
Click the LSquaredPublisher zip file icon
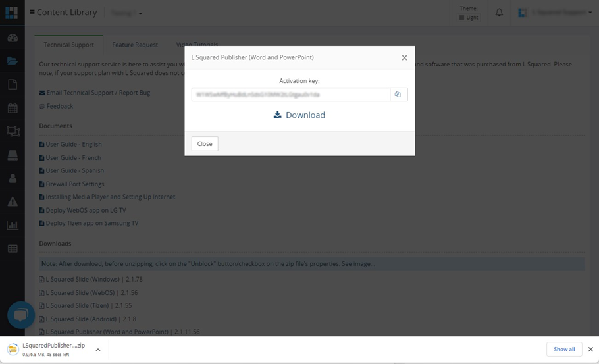point(13,349)
